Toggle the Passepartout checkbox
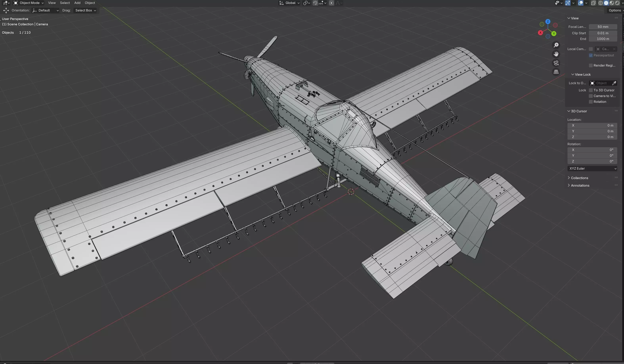 click(x=591, y=55)
